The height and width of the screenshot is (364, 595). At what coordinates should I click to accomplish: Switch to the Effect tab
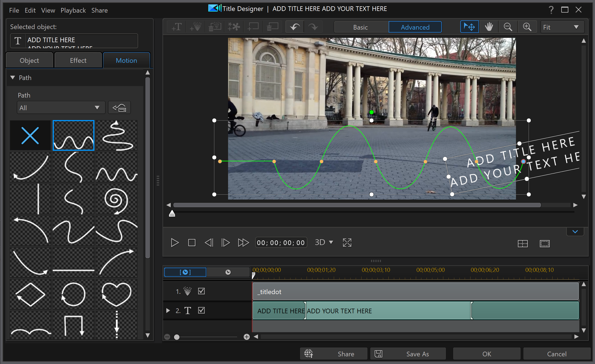coord(78,60)
